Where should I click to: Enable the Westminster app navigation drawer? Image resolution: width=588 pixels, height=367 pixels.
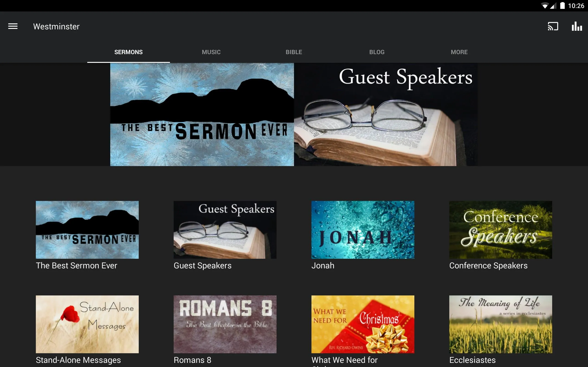point(13,26)
